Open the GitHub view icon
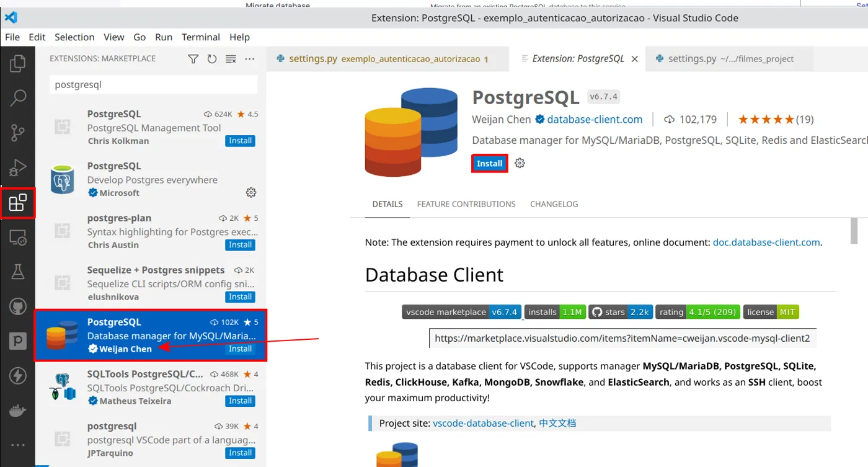 click(18, 306)
